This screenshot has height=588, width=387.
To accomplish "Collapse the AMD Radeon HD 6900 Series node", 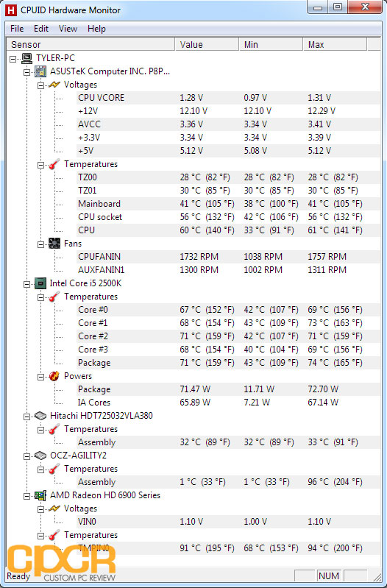I will (27, 496).
